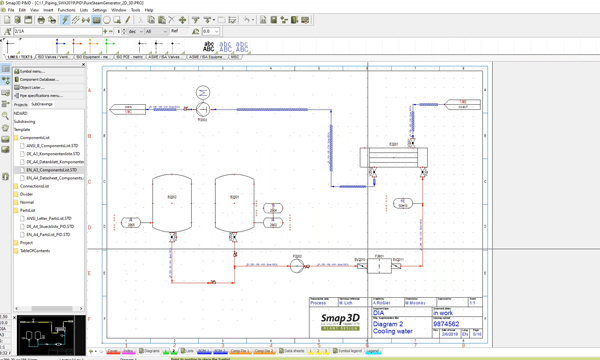Click inside the 2/1A text input field
The height and width of the screenshot is (360, 600).
click(x=58, y=31)
